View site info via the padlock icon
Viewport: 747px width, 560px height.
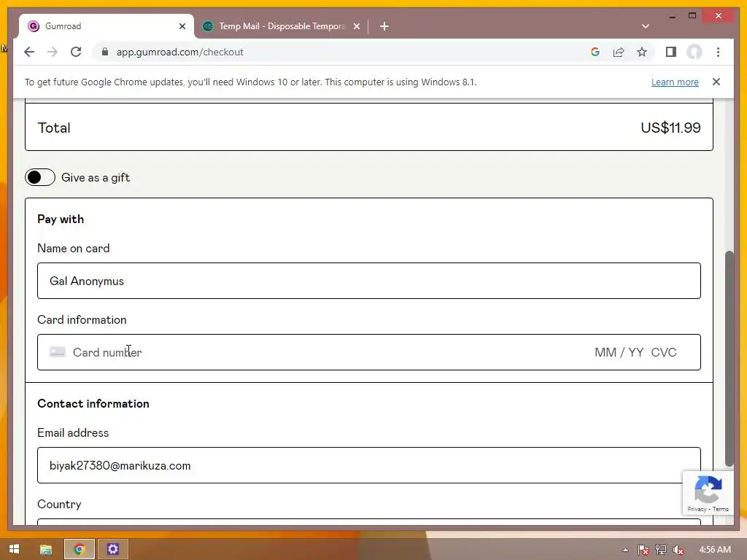click(105, 52)
